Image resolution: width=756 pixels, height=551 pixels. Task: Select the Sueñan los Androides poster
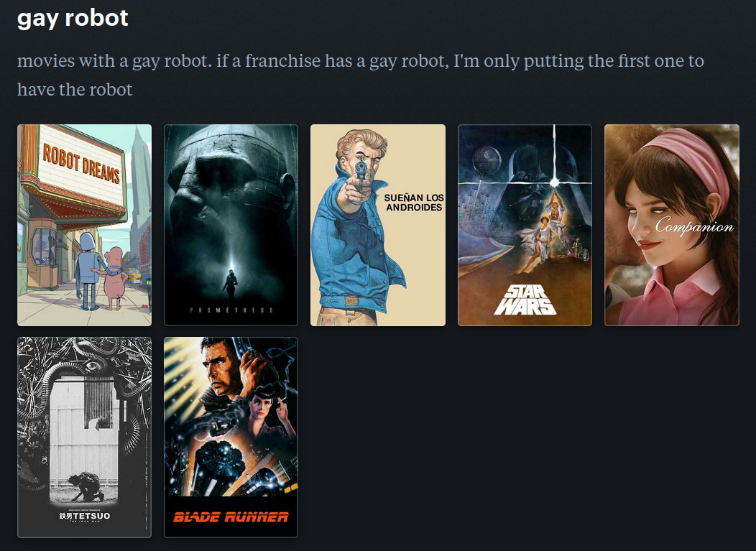(x=378, y=225)
